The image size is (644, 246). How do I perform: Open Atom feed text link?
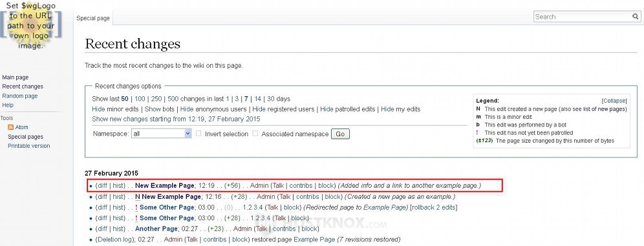tap(22, 127)
